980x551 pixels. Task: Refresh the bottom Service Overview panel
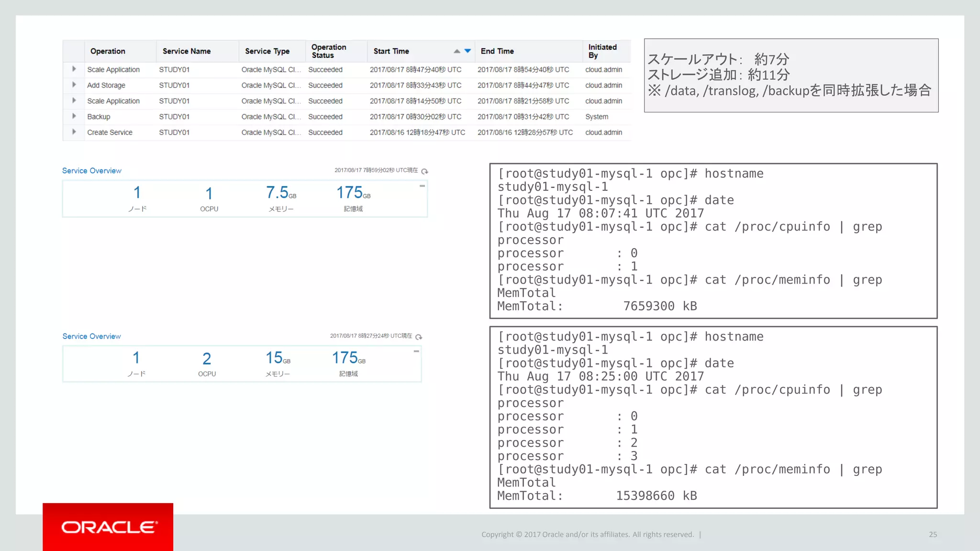[x=419, y=337]
